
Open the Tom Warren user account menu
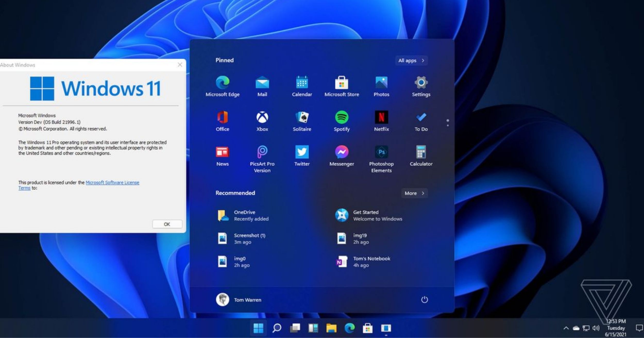point(239,300)
